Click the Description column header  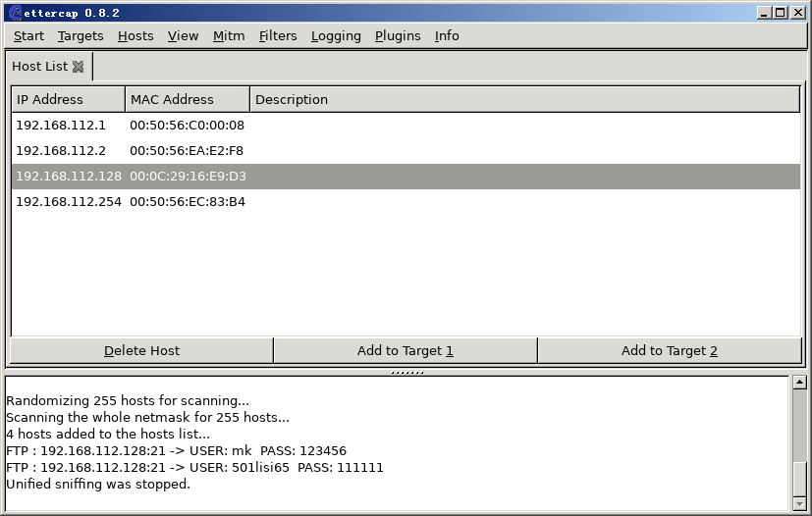tap(525, 99)
